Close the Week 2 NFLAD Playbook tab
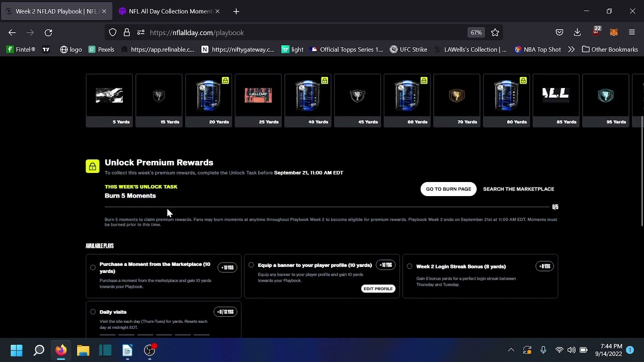The height and width of the screenshot is (362, 644). (x=104, y=11)
